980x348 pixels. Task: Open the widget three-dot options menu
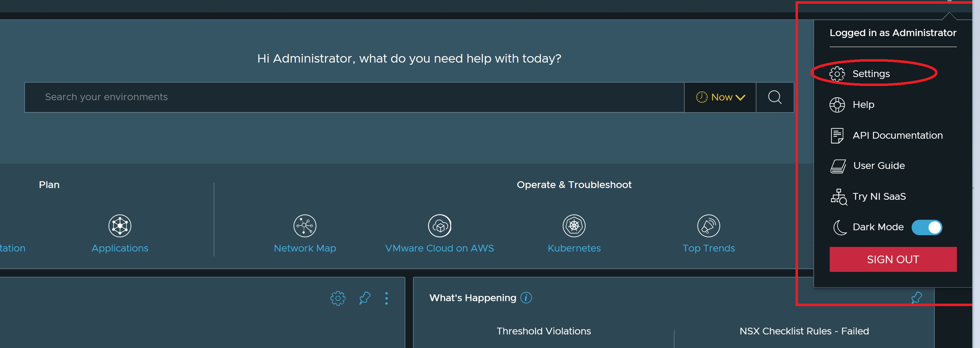(x=387, y=298)
